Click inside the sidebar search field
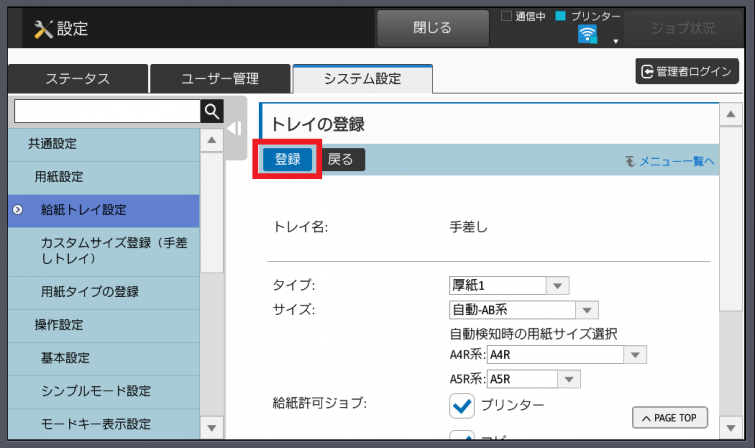Viewport: 755px width, 448px height. (x=107, y=111)
